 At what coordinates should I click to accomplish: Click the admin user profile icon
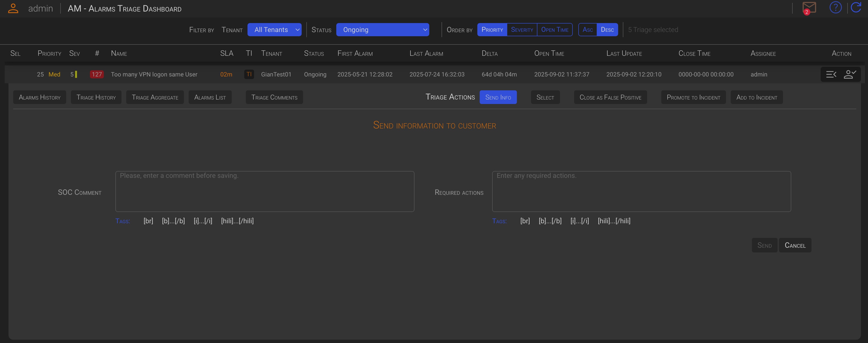point(13,8)
